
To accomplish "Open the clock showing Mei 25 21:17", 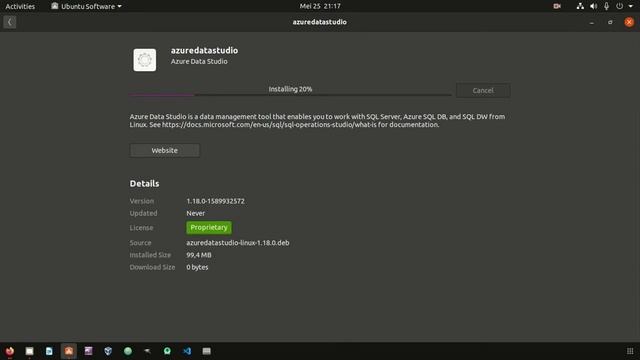I will 320,6.
